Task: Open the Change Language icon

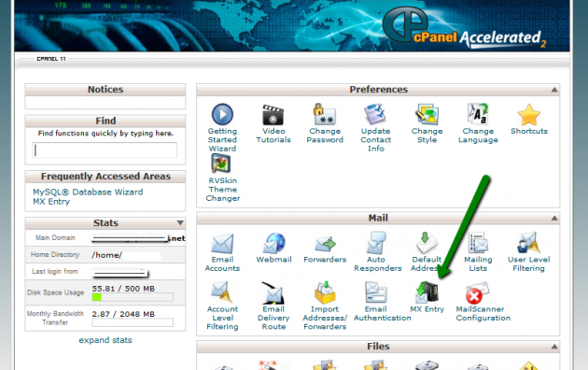Action: click(x=478, y=114)
